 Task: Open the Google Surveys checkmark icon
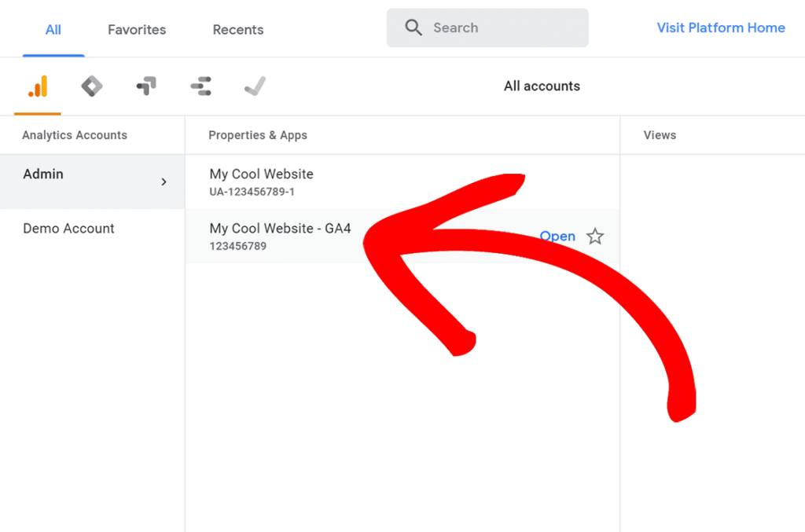255,86
